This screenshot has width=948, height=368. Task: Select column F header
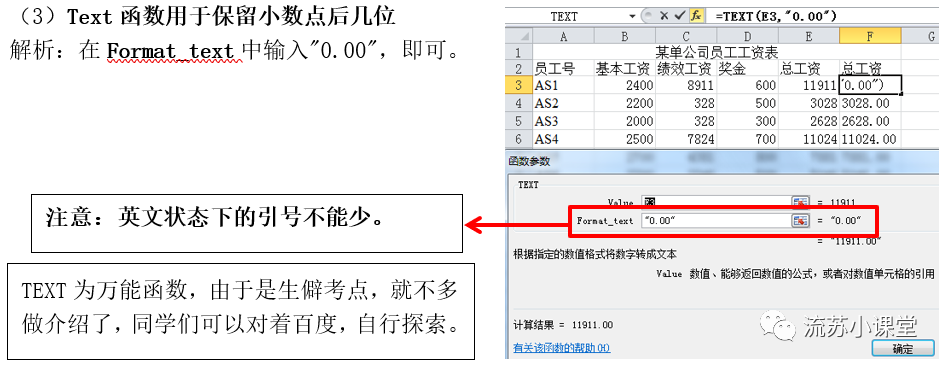point(870,37)
